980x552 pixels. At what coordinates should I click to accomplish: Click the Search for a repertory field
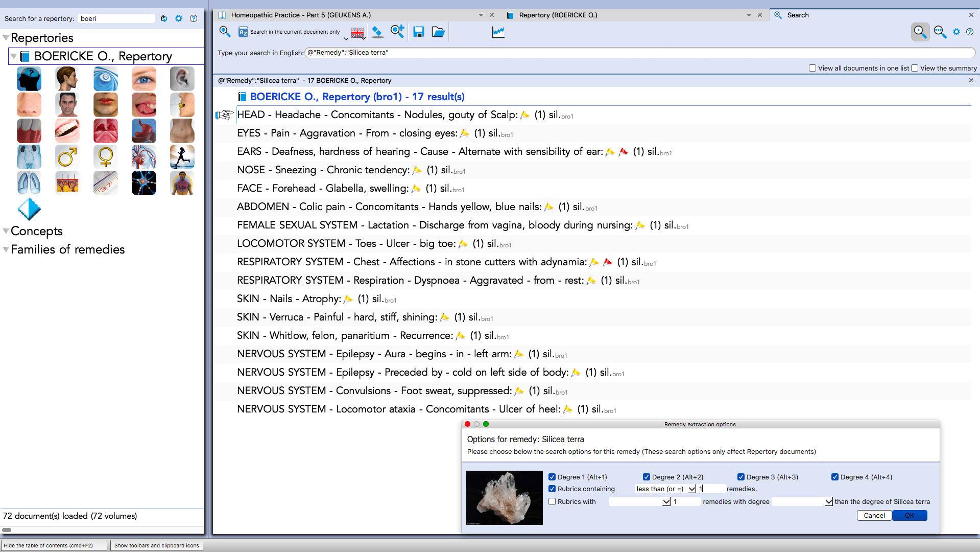[x=116, y=18]
